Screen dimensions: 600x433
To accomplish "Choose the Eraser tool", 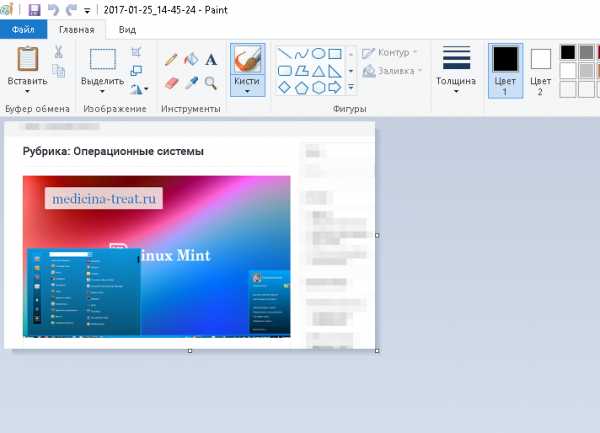I will [x=171, y=82].
